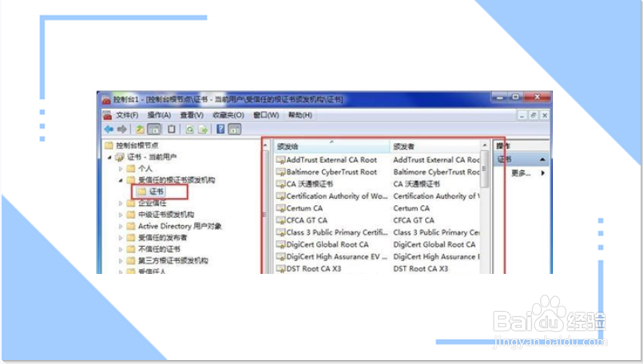Click the AddTrust External CA Root certificate icon
The width and height of the screenshot is (643, 364).
pyautogui.click(x=280, y=160)
